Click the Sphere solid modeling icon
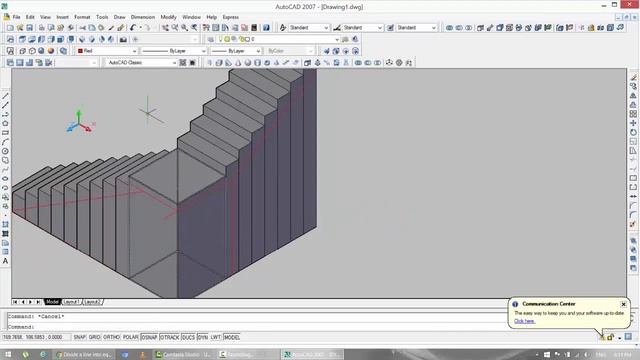 (247, 62)
